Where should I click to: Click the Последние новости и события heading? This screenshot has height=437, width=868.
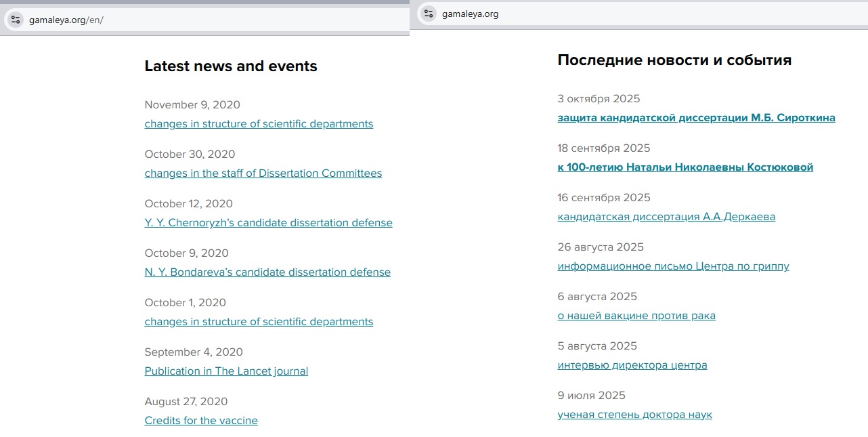click(674, 60)
